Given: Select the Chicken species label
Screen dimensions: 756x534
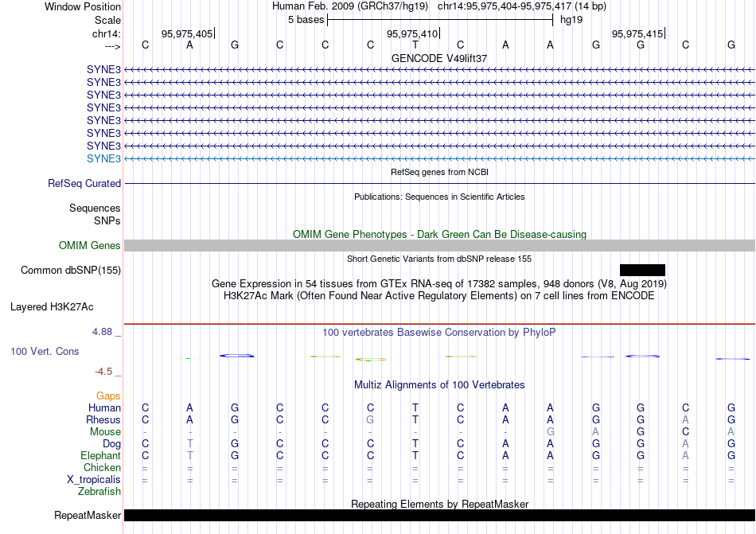Looking at the screenshot, I should click(x=102, y=467).
